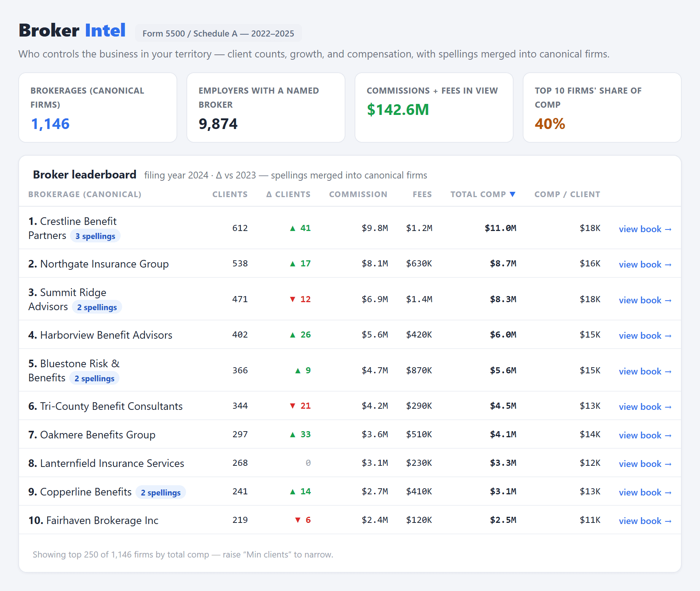The image size is (700, 591).
Task: Click the Broker leaderboard heading
Action: point(84,174)
